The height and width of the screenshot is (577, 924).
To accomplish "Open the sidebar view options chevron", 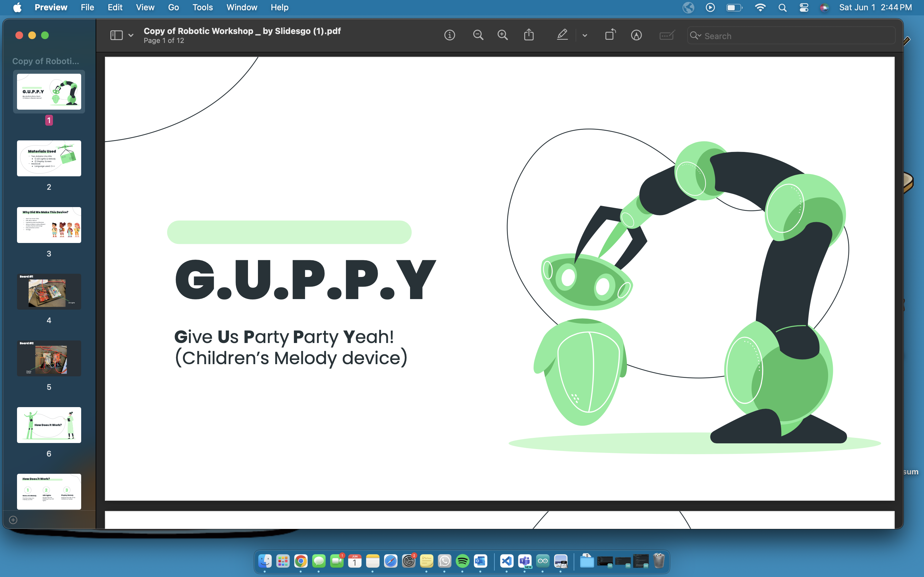I will [131, 36].
